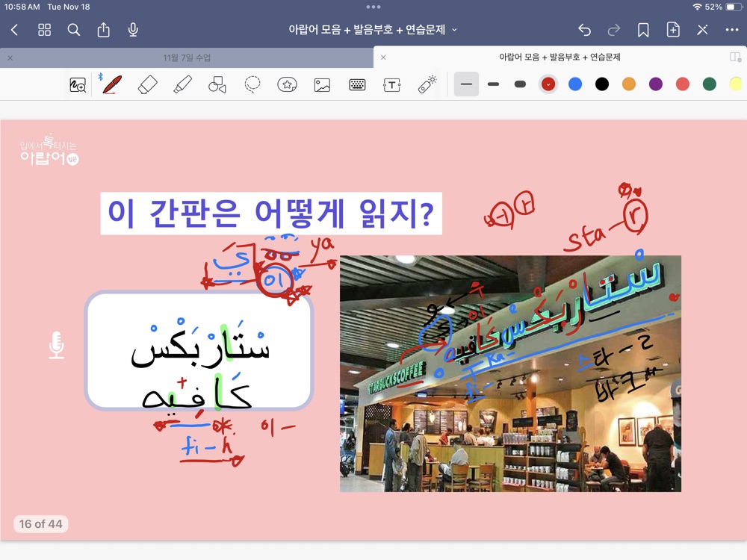Choose the lasso selection tool
The image size is (747, 560).
(x=252, y=85)
